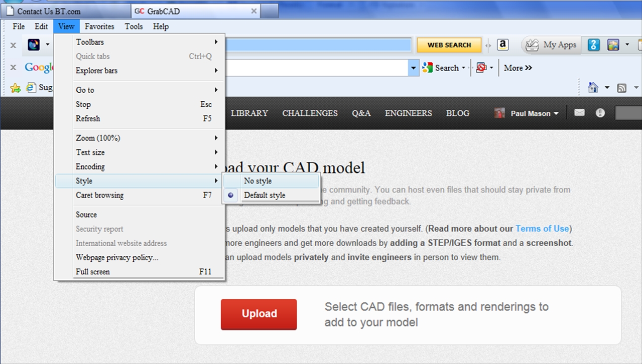Screen dimensions: 642x364
Task: Click the Favorites star icon
Action: tap(16, 88)
